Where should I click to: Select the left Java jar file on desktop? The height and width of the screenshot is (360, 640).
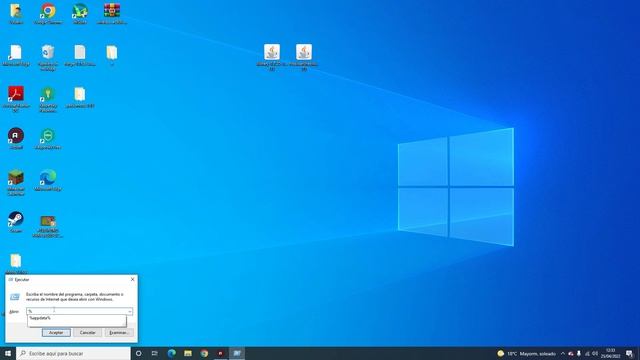[x=272, y=57]
